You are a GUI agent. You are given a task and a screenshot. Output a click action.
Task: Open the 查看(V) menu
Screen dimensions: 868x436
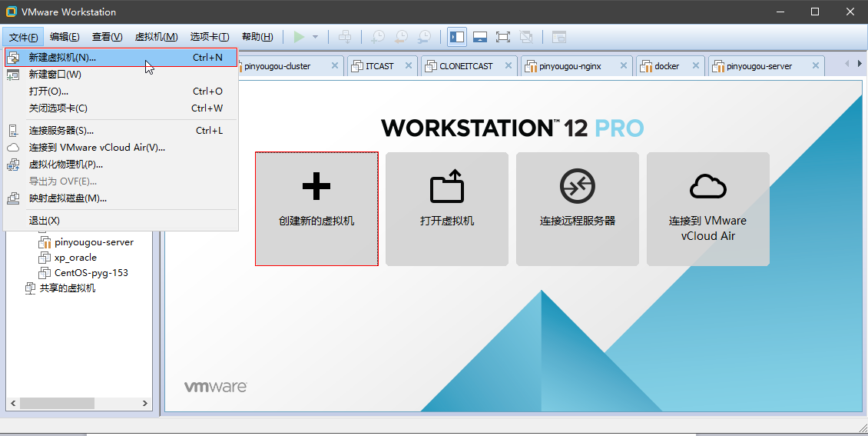[x=108, y=37]
